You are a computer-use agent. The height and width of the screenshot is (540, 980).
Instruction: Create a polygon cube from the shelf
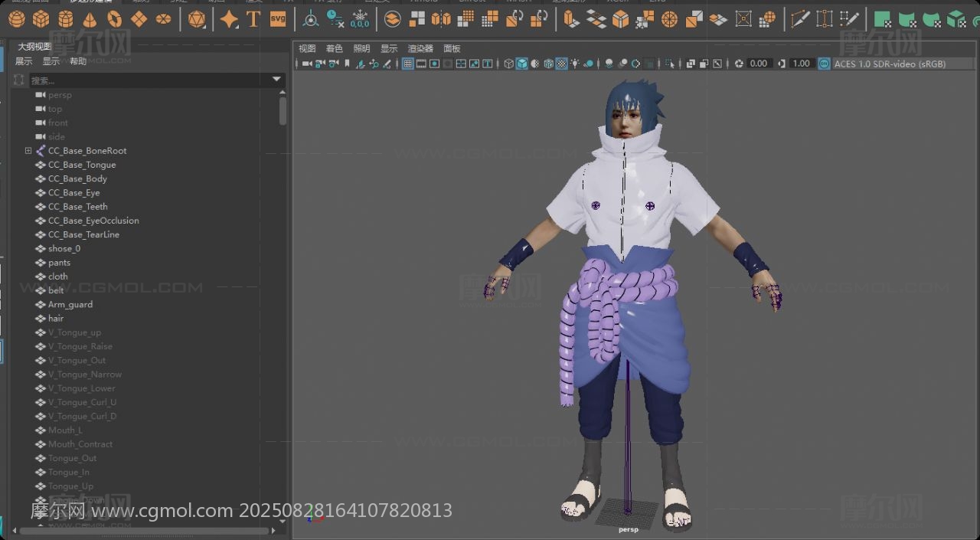(x=41, y=19)
